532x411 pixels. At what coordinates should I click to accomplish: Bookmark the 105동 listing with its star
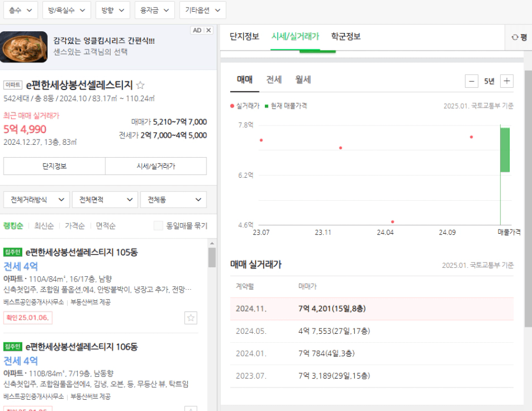(x=191, y=317)
